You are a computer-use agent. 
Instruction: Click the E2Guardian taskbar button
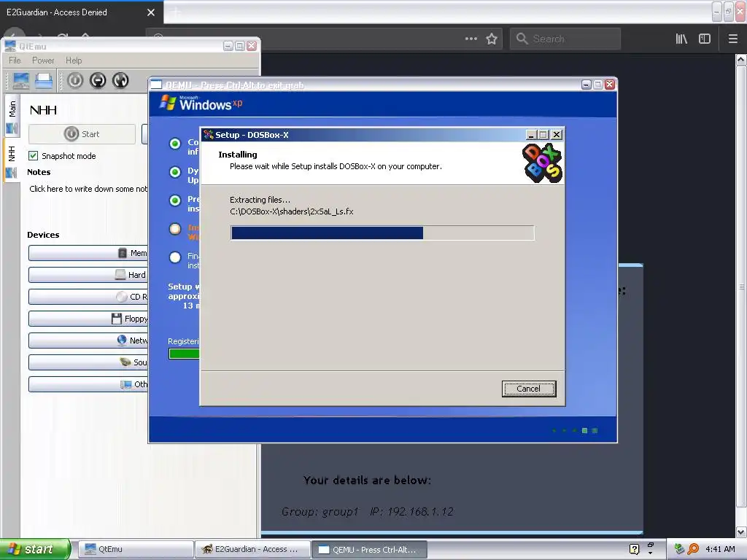tap(252, 549)
